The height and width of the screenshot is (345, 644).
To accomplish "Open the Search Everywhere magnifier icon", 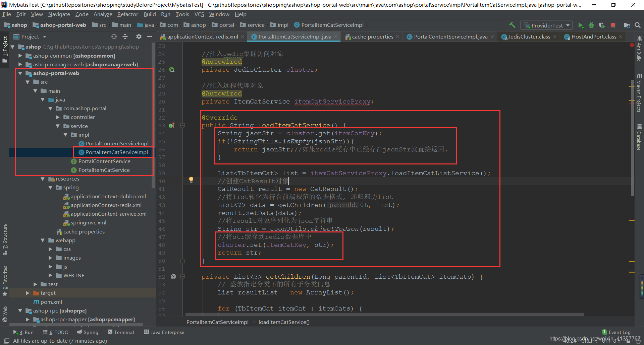I will click(638, 25).
